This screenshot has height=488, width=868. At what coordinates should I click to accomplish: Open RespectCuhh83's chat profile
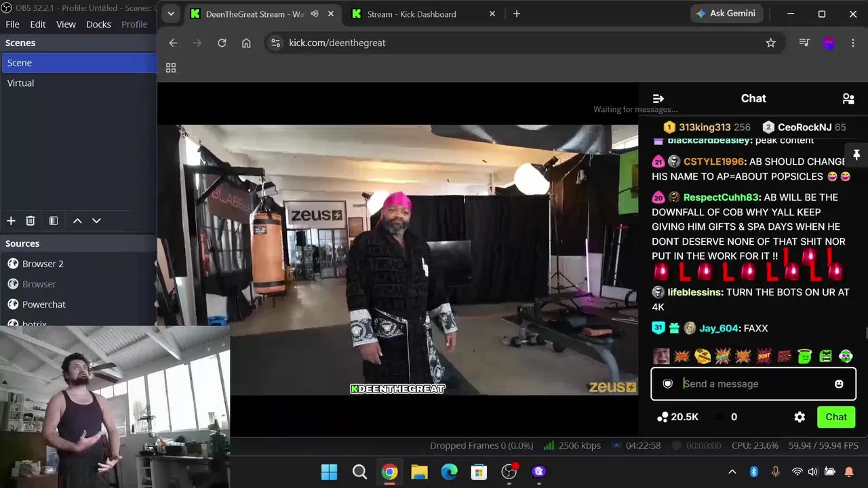pos(722,197)
